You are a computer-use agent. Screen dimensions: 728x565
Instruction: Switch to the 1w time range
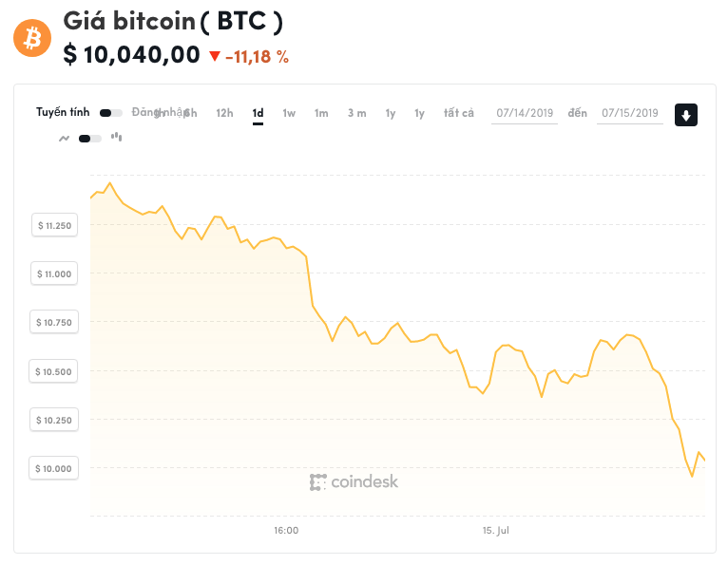(x=289, y=113)
